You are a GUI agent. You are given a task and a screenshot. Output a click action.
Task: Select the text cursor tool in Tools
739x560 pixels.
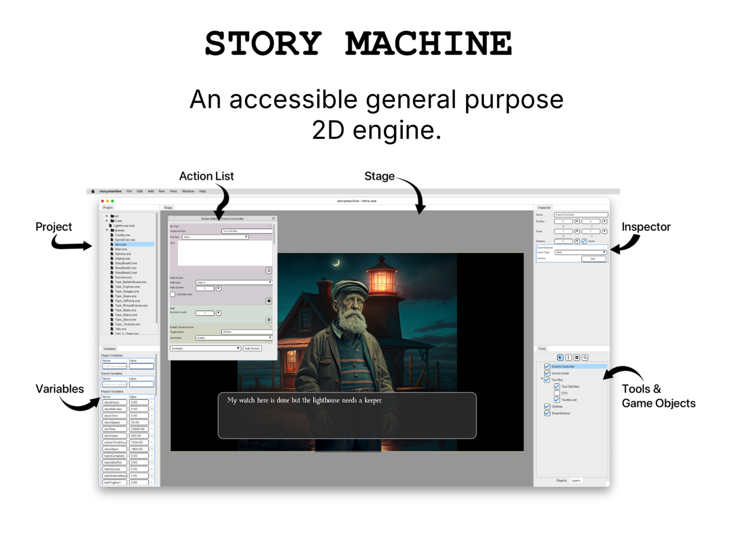click(x=568, y=357)
